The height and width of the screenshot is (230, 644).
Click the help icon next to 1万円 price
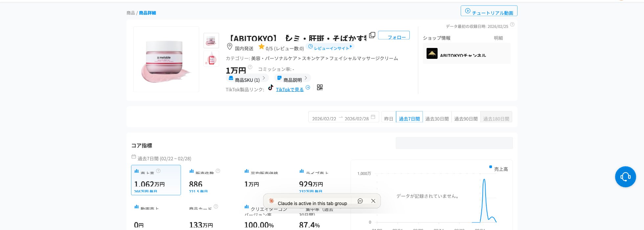pyautogui.click(x=250, y=67)
